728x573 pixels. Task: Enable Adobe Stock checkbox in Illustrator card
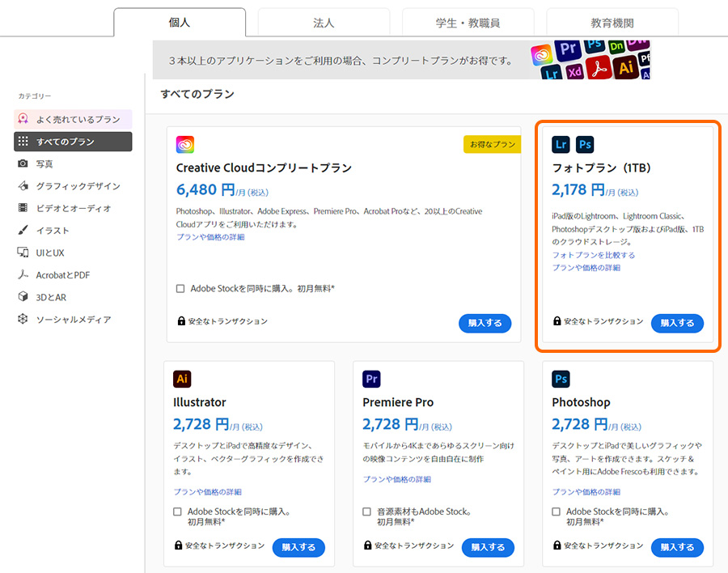177,511
